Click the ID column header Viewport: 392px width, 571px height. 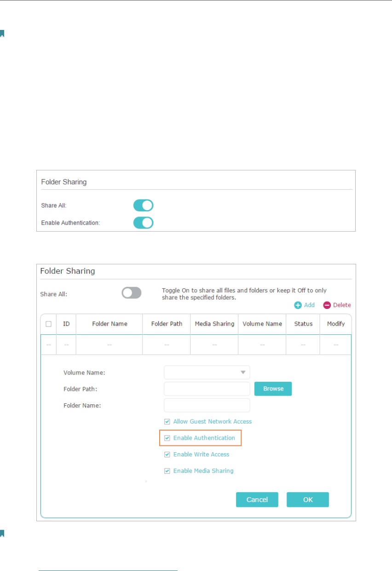coord(66,324)
